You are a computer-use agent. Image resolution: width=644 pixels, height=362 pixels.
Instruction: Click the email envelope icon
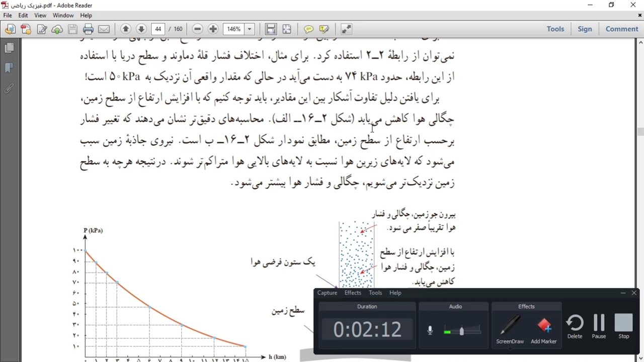tap(104, 29)
